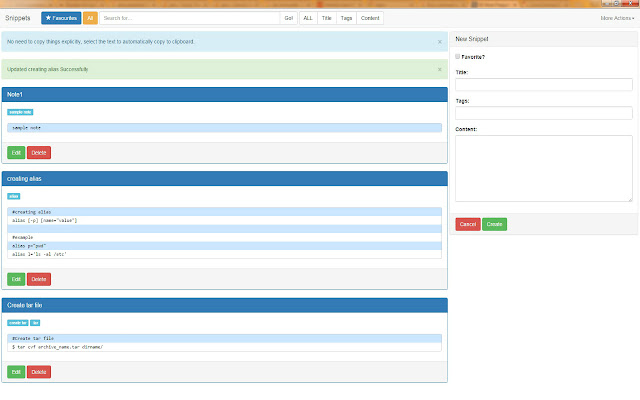Cancel the new snippet form
Screen dimensions: 640x400
(x=468, y=224)
